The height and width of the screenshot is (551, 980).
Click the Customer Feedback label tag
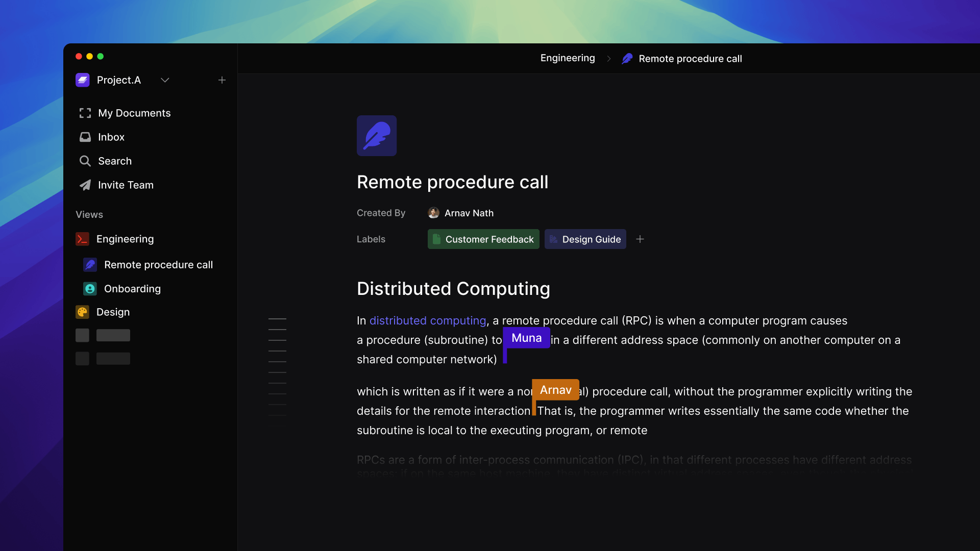point(483,239)
